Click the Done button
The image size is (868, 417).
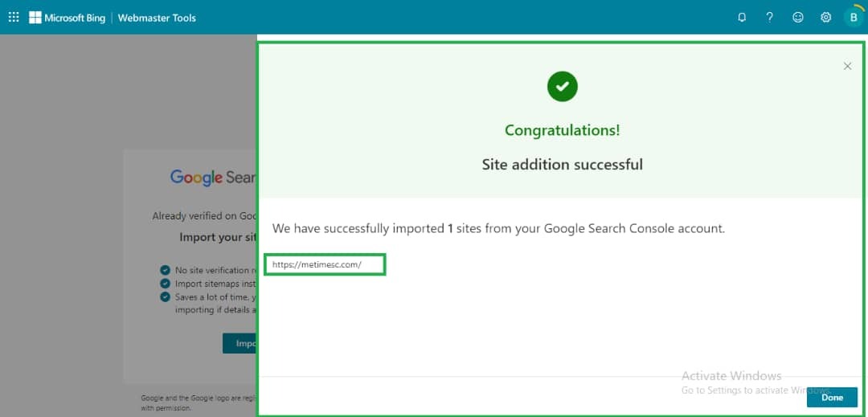pos(832,397)
